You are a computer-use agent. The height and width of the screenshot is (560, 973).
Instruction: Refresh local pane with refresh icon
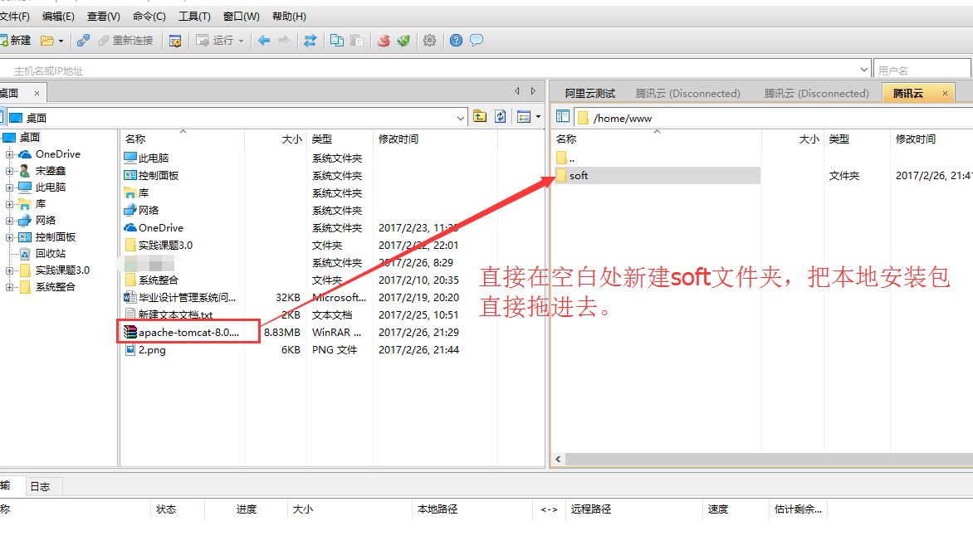coord(500,117)
